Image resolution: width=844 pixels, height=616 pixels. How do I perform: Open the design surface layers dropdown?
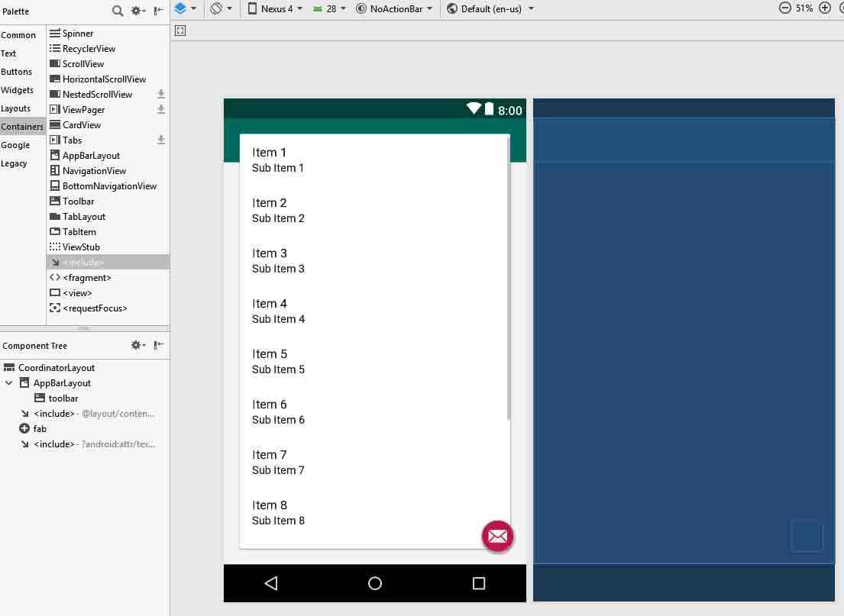click(185, 9)
